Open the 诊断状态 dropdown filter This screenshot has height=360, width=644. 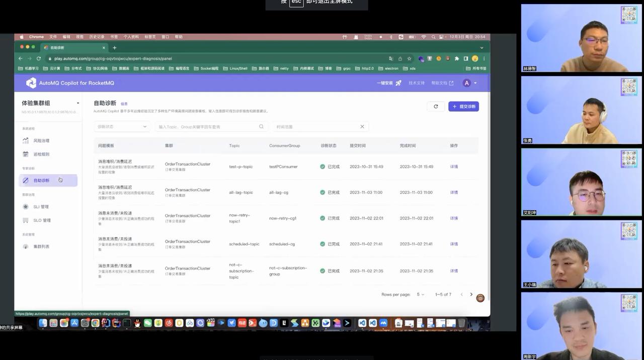(x=122, y=127)
